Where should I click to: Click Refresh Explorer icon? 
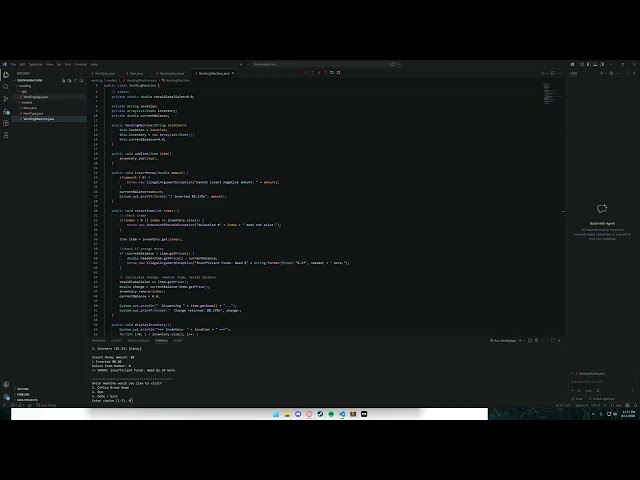pyautogui.click(x=75, y=80)
